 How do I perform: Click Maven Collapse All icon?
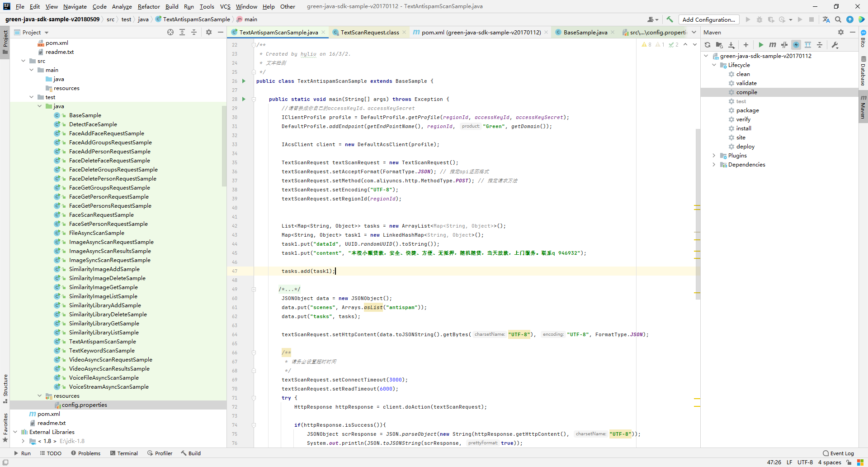pyautogui.click(x=820, y=45)
